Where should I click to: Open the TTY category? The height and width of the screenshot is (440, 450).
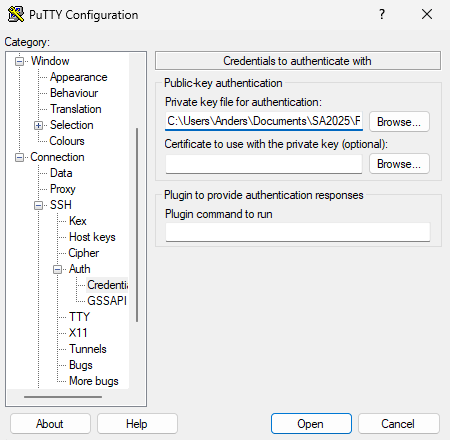click(79, 317)
